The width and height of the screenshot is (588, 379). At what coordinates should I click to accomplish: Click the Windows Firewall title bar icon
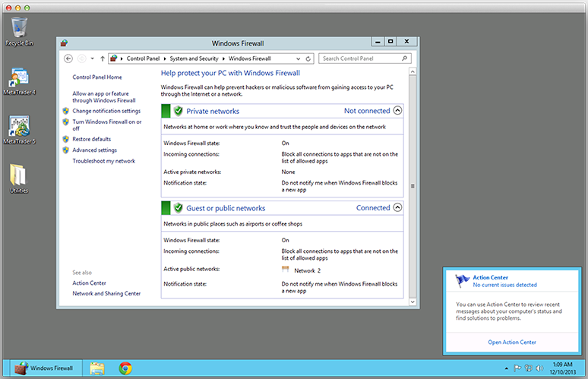coord(64,43)
